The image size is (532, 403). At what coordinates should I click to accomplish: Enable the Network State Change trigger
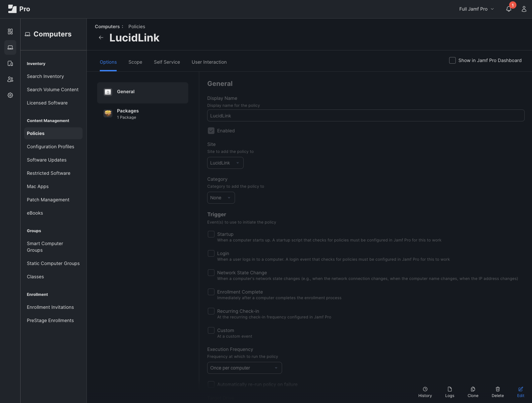[211, 273]
